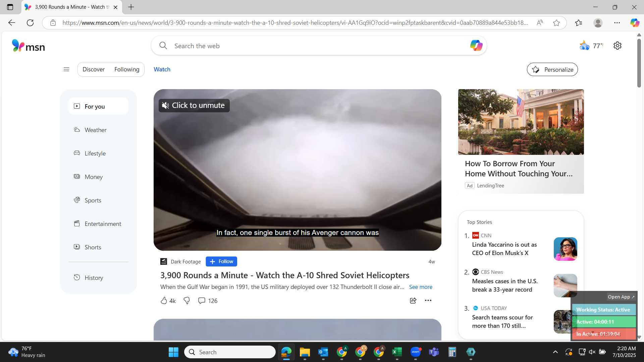Click the MSN logo
Viewport: 644px width, 362px height.
pos(28,46)
